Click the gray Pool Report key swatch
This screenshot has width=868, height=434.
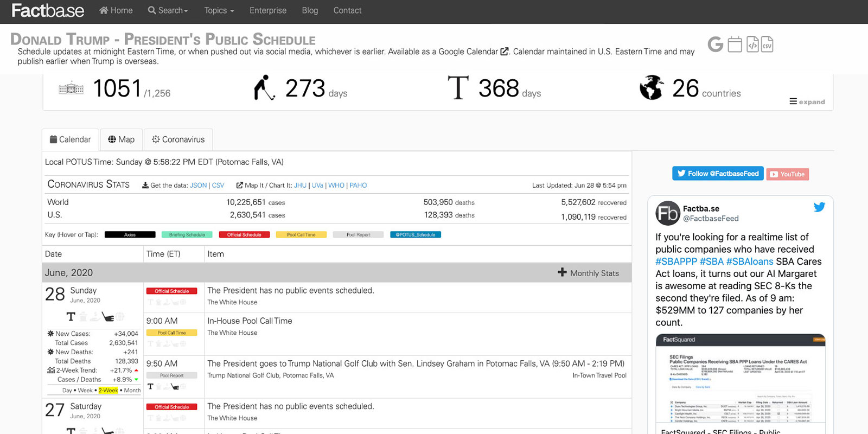tap(358, 235)
